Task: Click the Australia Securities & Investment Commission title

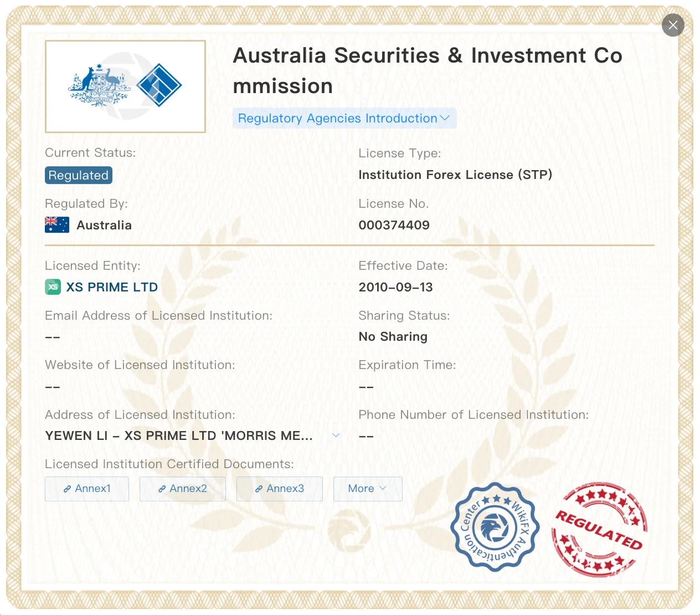Action: [428, 71]
